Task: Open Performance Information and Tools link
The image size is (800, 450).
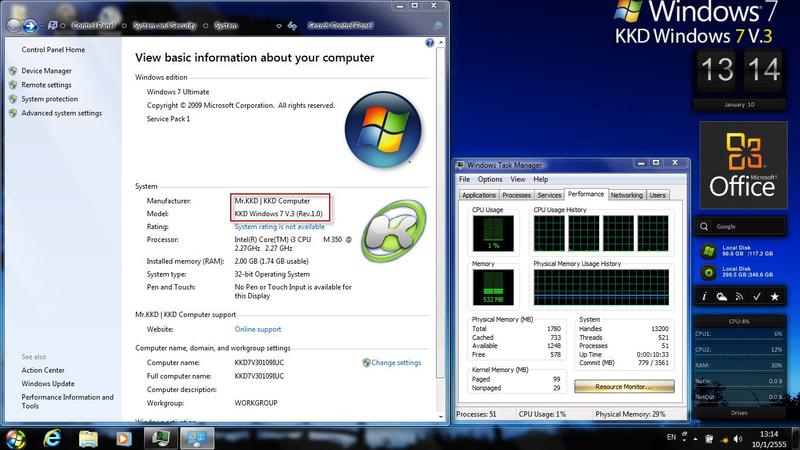Action: click(x=67, y=402)
